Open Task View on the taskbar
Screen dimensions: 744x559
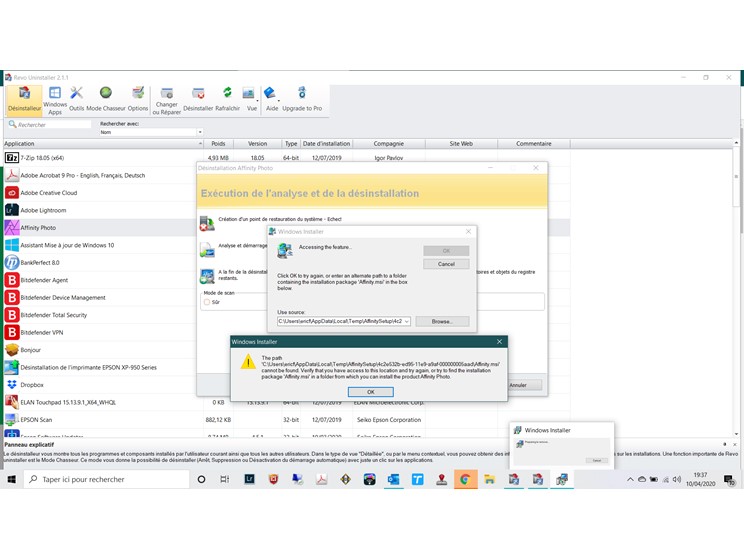[225, 479]
